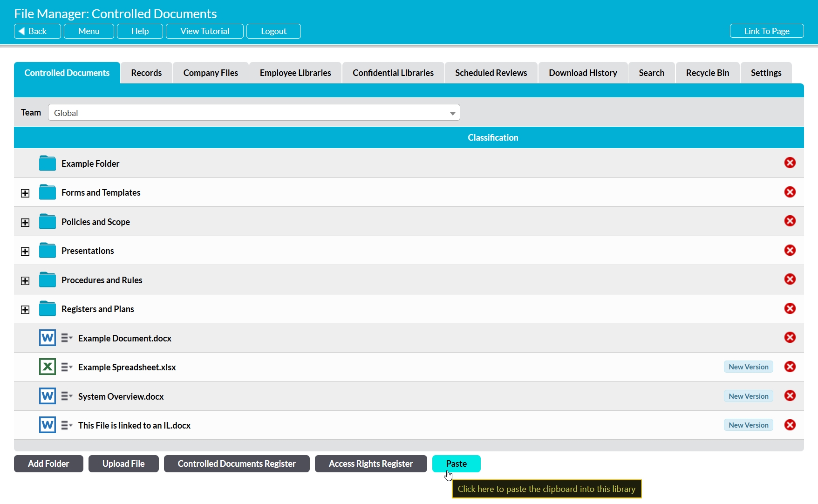Viewport: 818px width, 504px height.
Task: Expand the Registers and Plans folder
Action: [x=25, y=310]
